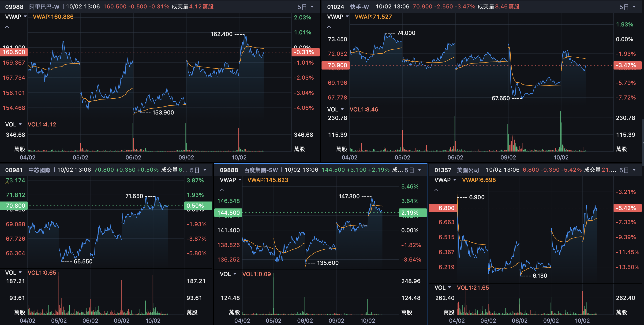Select the 百度集團-SW chart panel header
This screenshot has width=644, height=325.
tap(261, 170)
